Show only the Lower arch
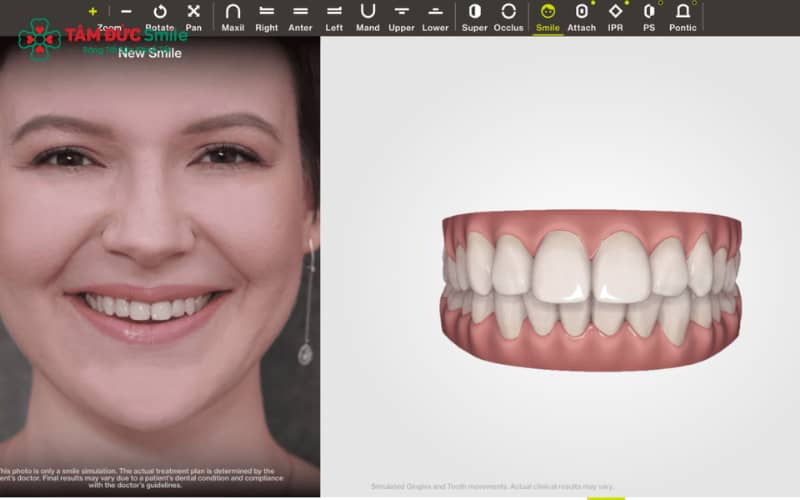Viewport: 800px width, 500px height. (x=435, y=15)
